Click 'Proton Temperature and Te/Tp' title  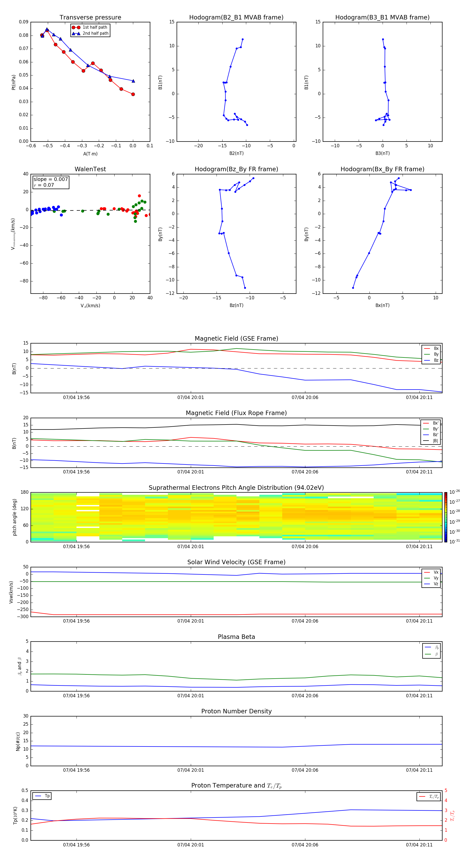coord(236,786)
